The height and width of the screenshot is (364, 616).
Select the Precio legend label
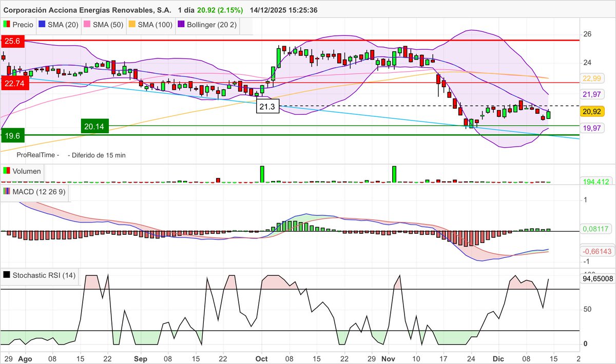[x=23, y=25]
